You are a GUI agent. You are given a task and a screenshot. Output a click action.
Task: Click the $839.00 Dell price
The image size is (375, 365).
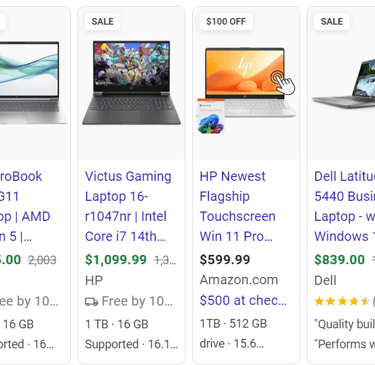pos(340,260)
